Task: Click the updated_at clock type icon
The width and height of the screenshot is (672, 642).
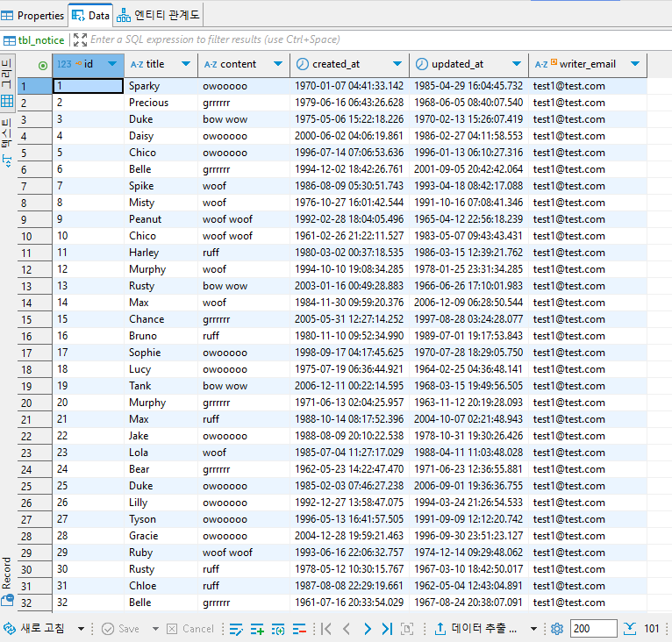Action: click(x=422, y=64)
